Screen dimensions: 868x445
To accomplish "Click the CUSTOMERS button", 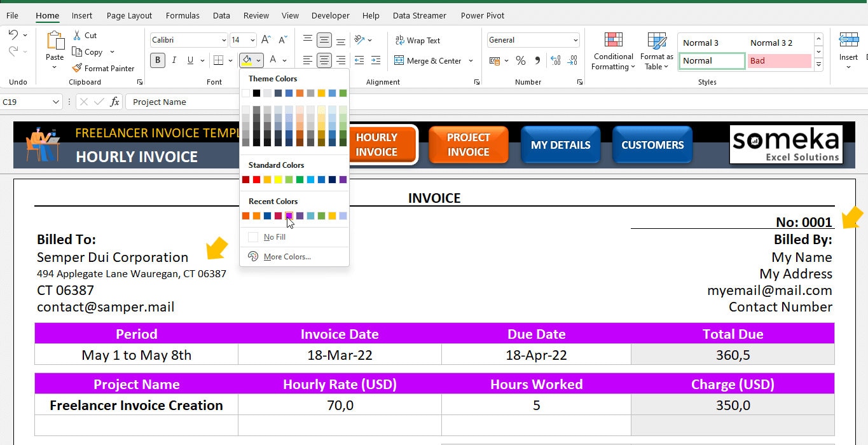I will pyautogui.click(x=652, y=144).
